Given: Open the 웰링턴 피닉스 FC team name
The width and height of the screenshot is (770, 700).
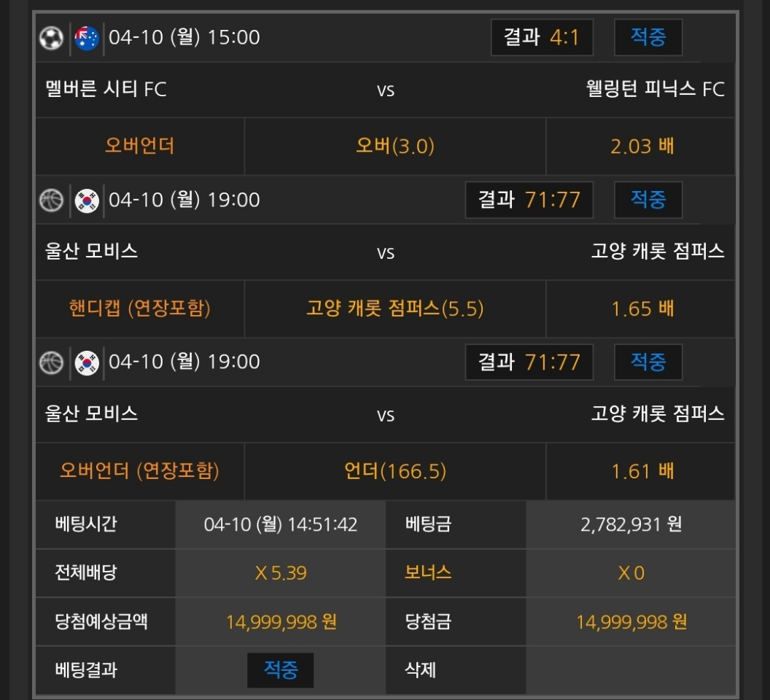Looking at the screenshot, I should [x=655, y=90].
